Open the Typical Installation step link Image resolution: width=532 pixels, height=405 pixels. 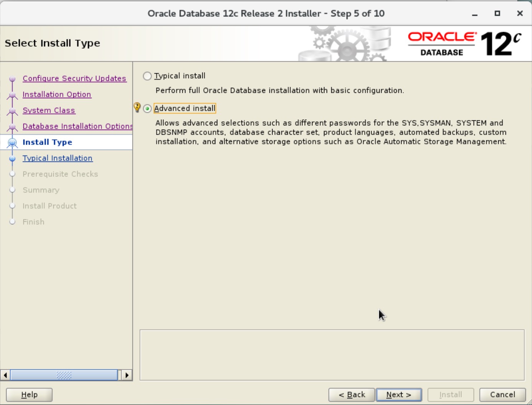click(58, 158)
